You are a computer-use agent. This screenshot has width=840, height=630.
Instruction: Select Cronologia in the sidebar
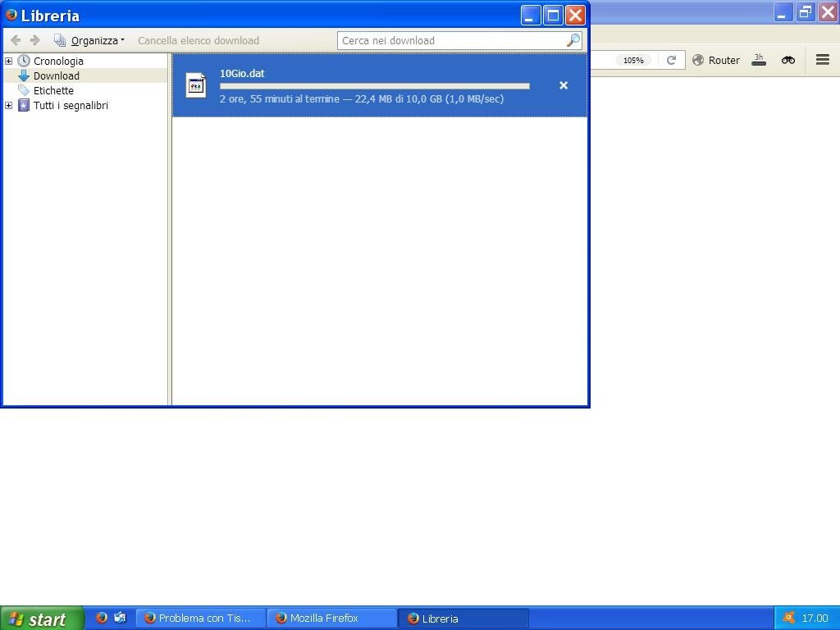pyautogui.click(x=58, y=61)
